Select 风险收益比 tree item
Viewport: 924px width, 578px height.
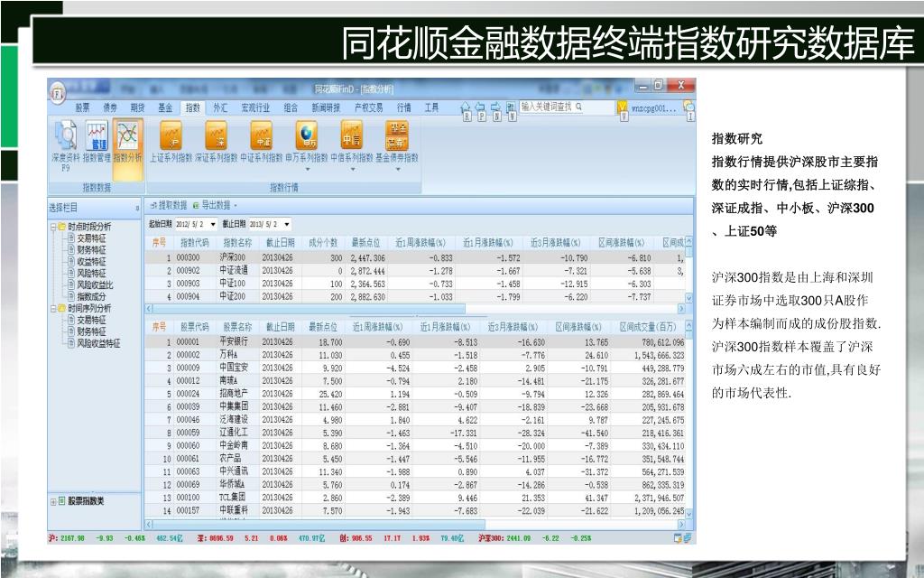coord(95,284)
